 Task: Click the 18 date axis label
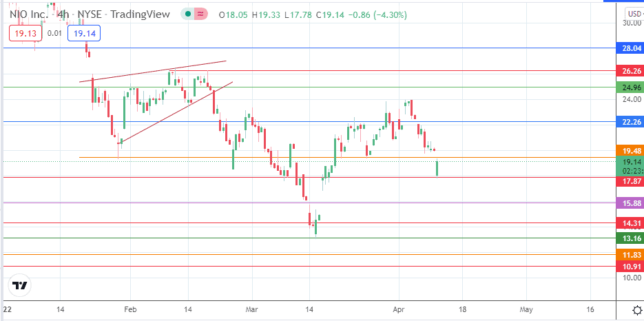[462, 309]
